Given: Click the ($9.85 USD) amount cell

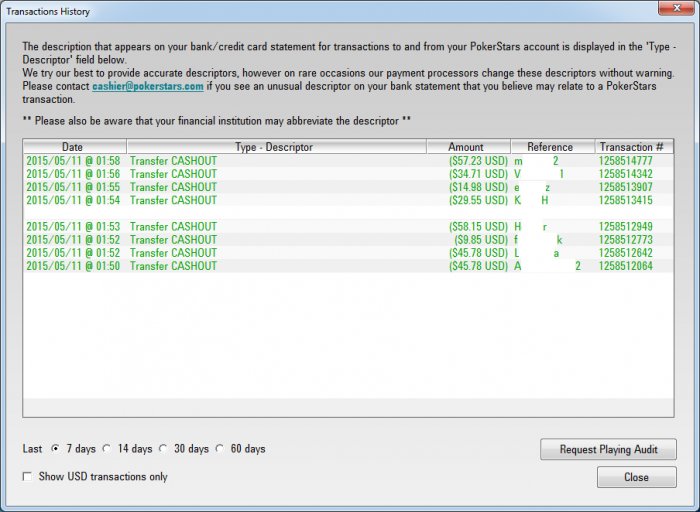Looking at the screenshot, I should tap(481, 240).
